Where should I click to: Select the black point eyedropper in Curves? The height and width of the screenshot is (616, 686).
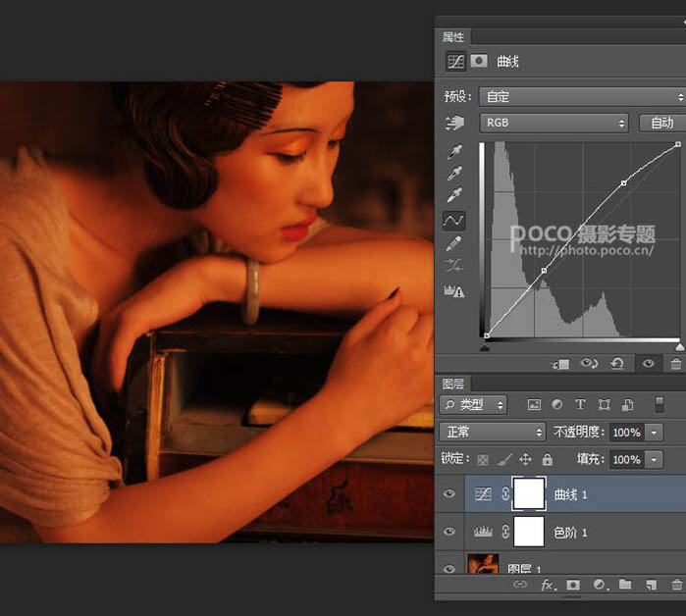[454, 153]
